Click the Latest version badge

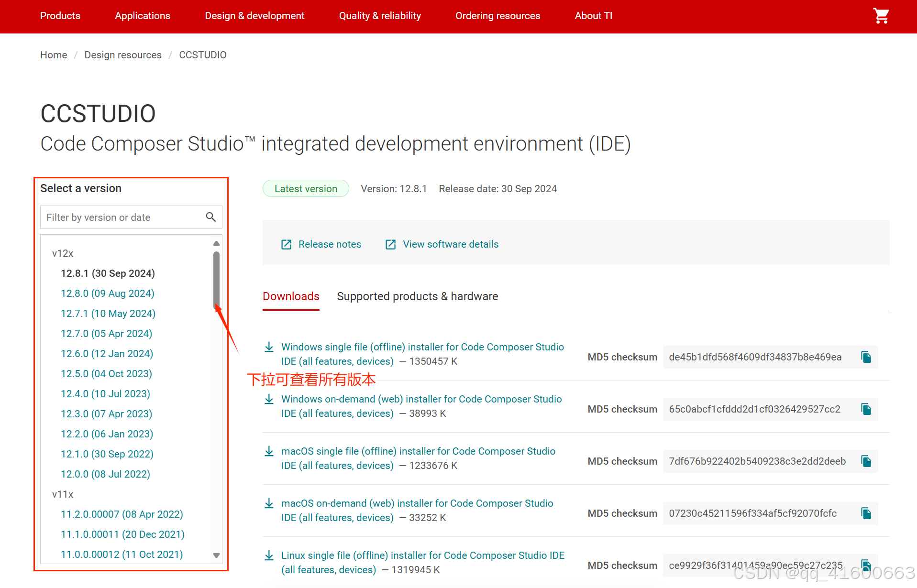(306, 189)
